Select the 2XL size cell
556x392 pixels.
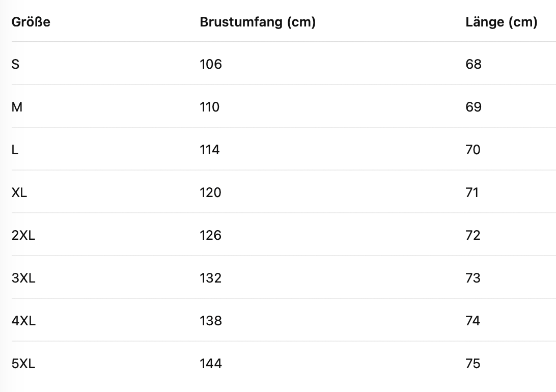tap(23, 235)
